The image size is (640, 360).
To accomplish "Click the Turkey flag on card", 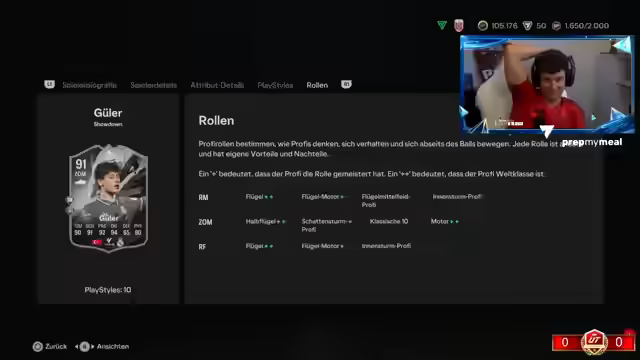I will [x=97, y=242].
